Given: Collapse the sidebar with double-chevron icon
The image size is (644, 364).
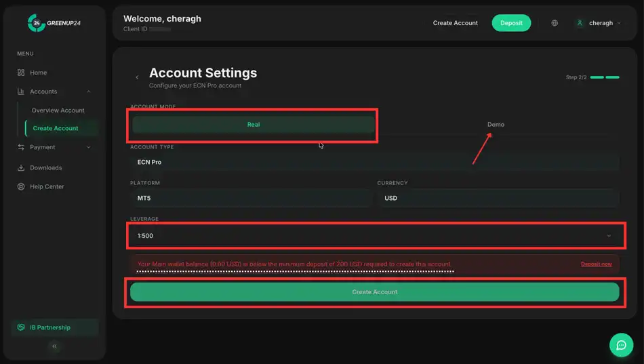Looking at the screenshot, I should [x=54, y=346].
